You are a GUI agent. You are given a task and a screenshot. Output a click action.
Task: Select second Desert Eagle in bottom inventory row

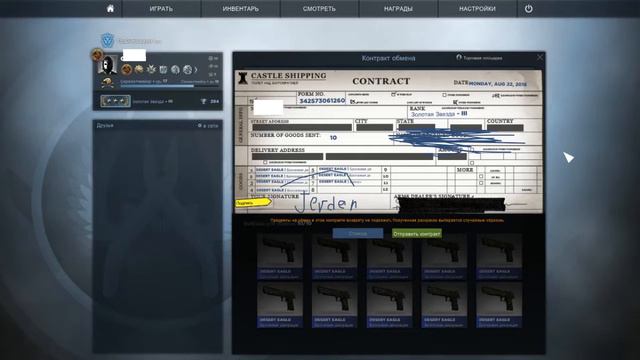click(334, 305)
